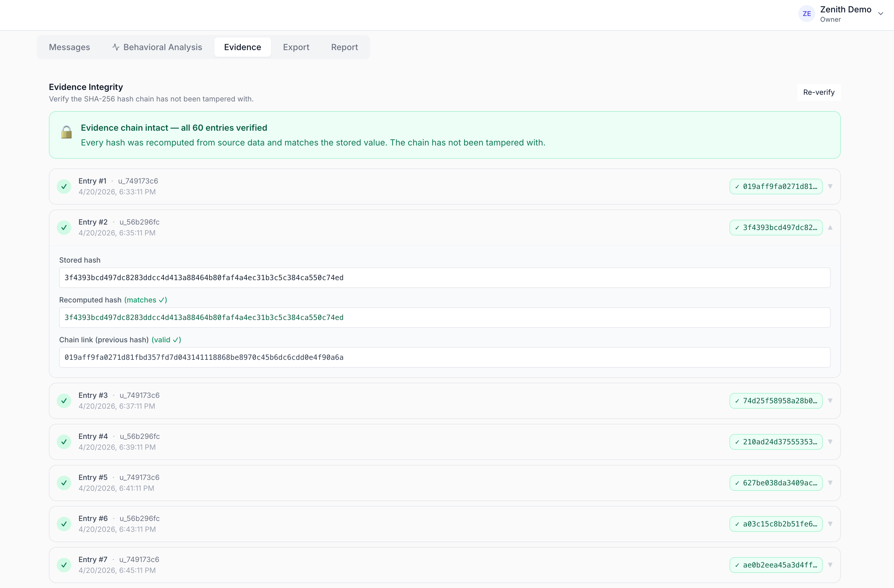Click the verified check icon on Entry #6
The height and width of the screenshot is (588, 894).
coord(64,524)
